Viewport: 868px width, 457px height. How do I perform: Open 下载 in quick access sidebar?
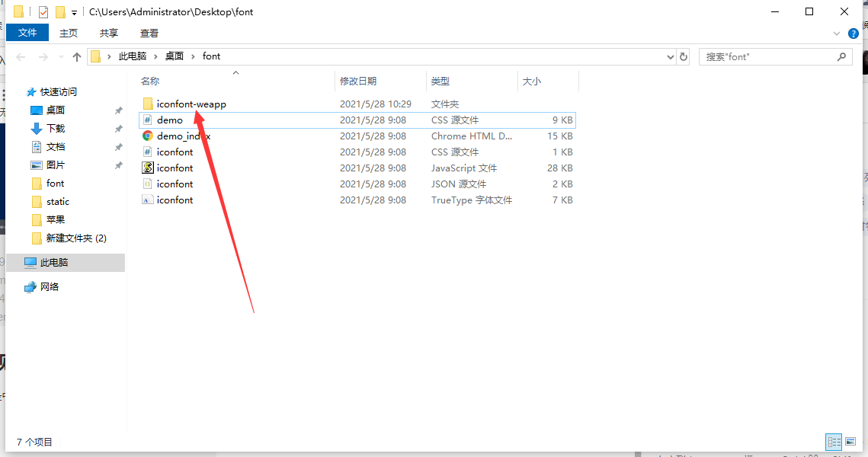click(x=56, y=129)
